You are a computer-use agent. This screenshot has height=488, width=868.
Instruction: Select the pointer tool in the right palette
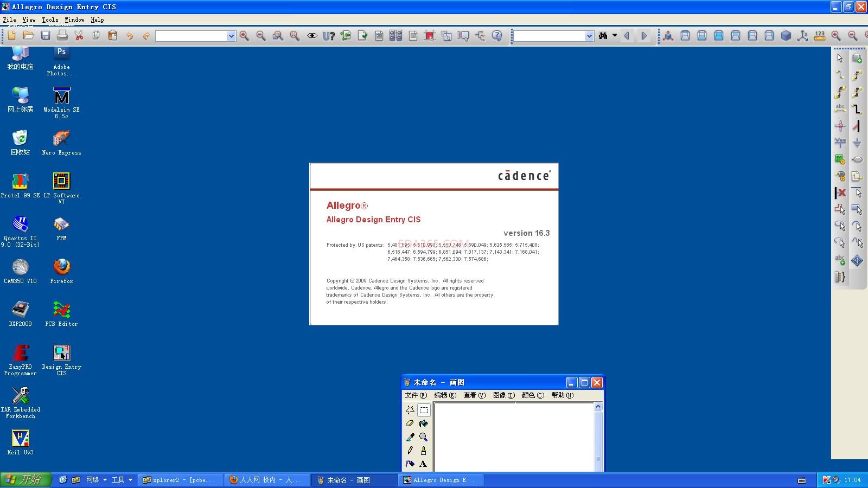(840, 59)
